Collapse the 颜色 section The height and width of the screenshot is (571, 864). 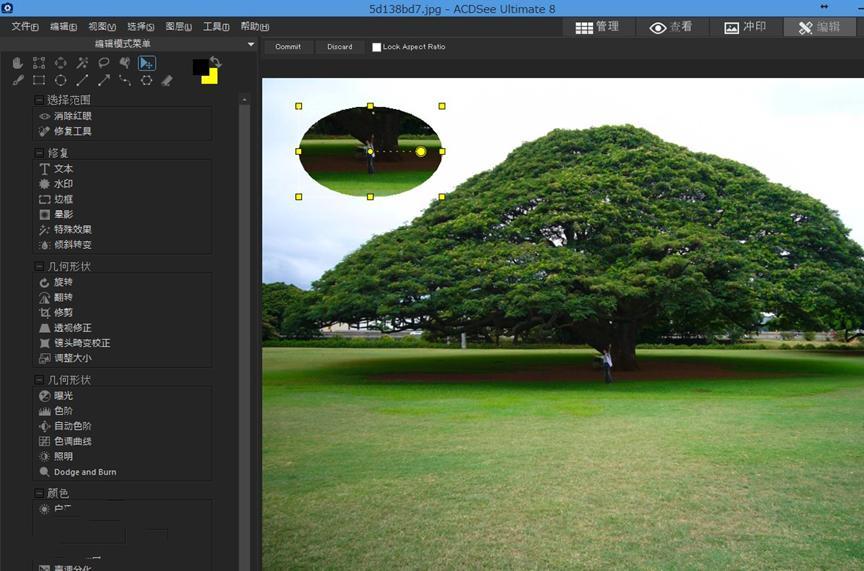pos(39,493)
